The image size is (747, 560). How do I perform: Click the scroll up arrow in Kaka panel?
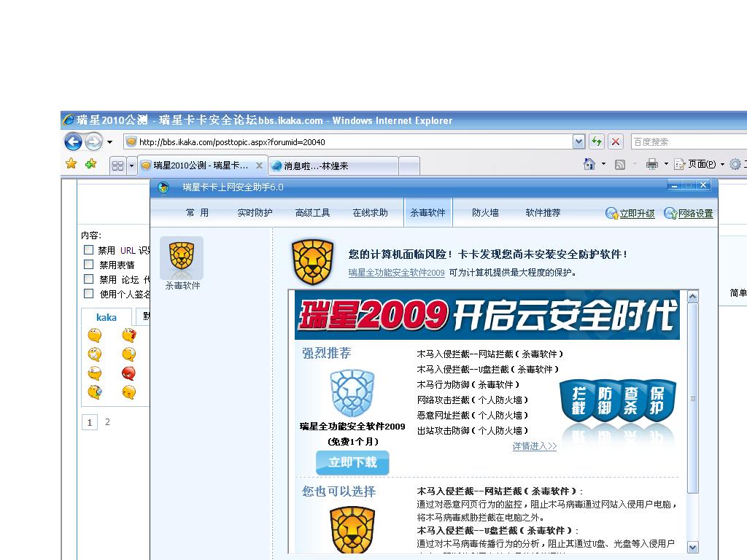tap(693, 297)
